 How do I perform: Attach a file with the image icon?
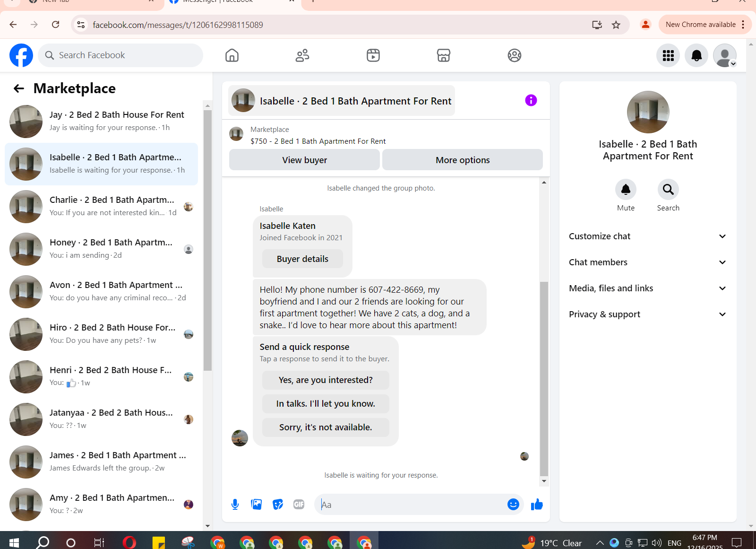pyautogui.click(x=257, y=505)
